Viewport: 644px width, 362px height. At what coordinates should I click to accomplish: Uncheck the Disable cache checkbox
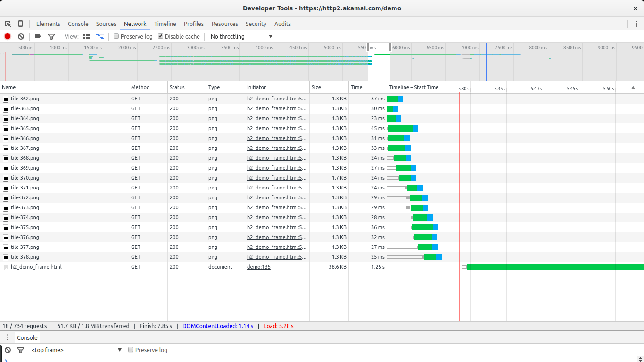[161, 36]
